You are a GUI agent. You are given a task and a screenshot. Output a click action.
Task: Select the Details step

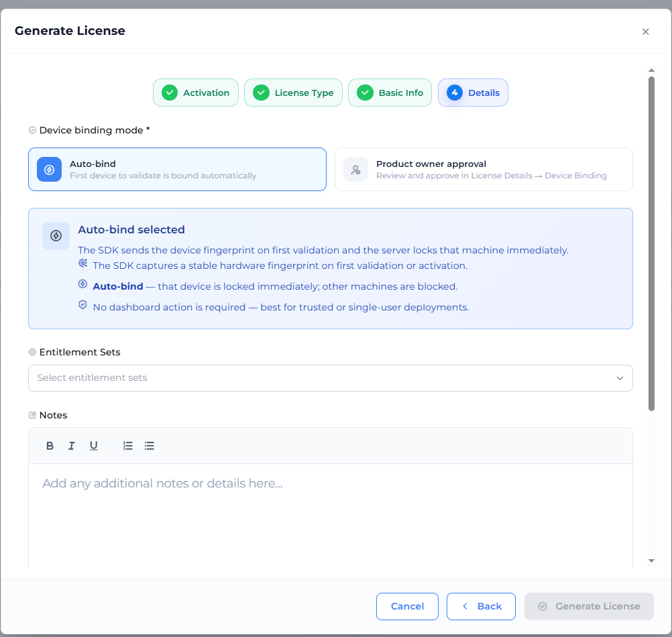473,93
